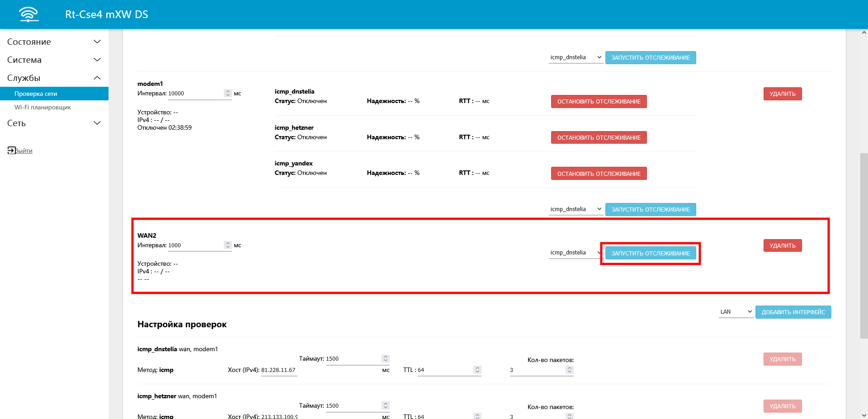Open Wi-Fi планировщик page
Screen dimensions: 868x419
click(42, 107)
